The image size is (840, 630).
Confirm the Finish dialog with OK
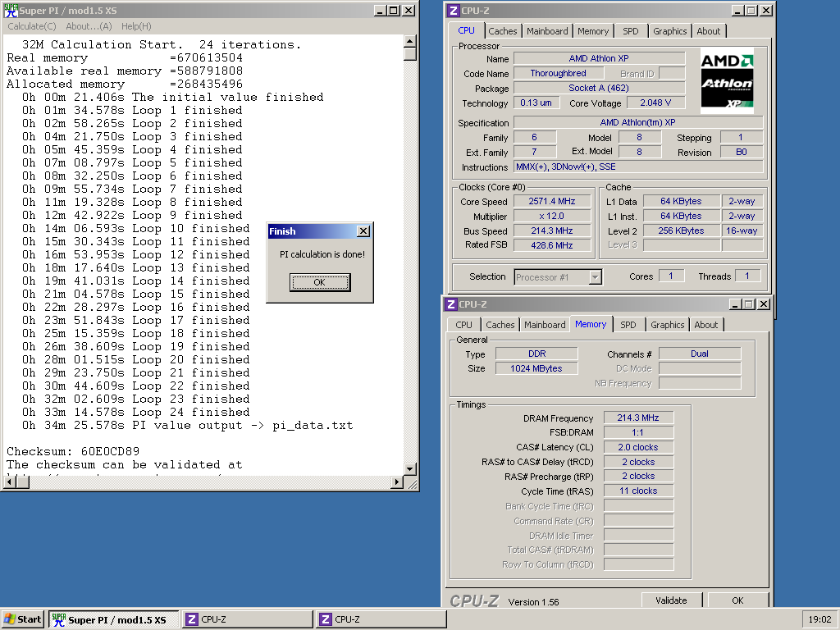[320, 282]
